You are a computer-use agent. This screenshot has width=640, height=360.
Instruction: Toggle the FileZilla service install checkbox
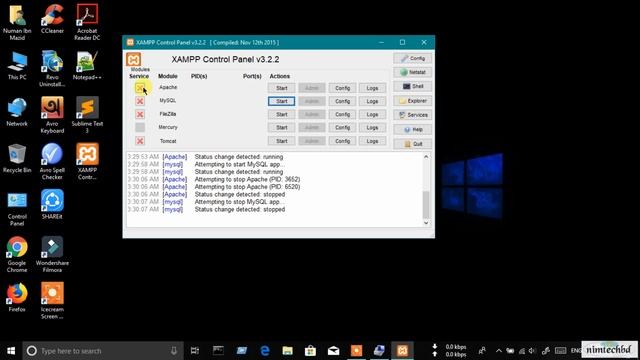(x=140, y=114)
